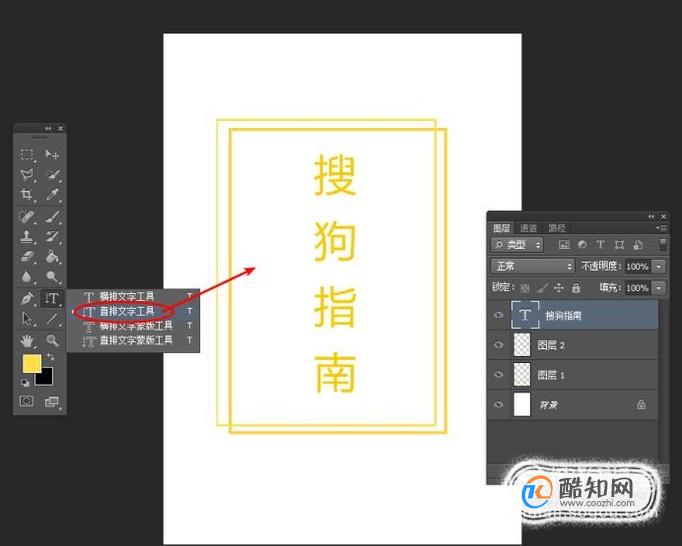Select the Healing Brush bandage tool

(x=27, y=216)
